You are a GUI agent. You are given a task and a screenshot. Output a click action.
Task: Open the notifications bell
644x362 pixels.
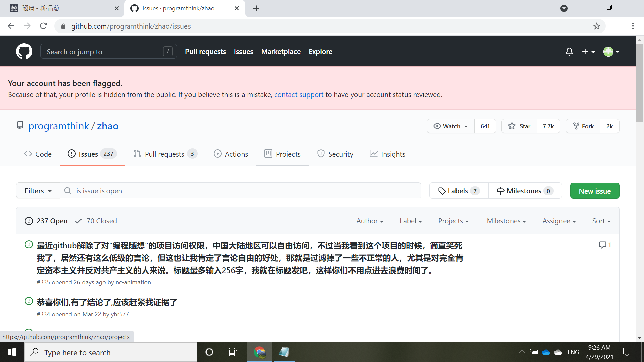[569, 52]
